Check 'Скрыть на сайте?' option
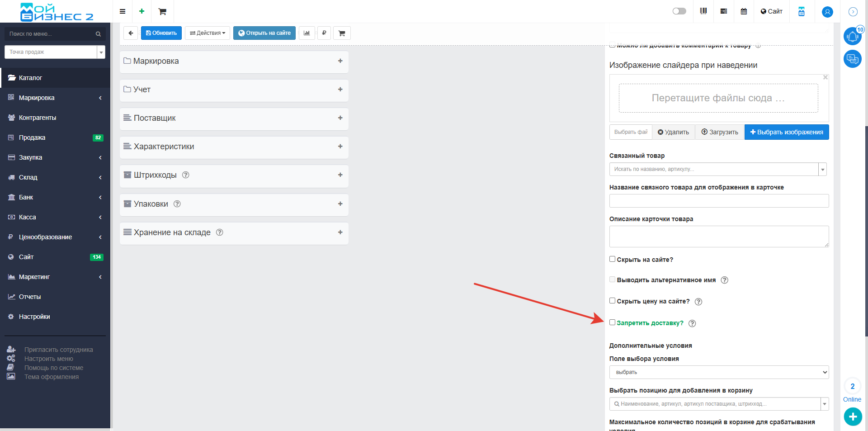Screen dimensions: 868x431 click(x=613, y=259)
